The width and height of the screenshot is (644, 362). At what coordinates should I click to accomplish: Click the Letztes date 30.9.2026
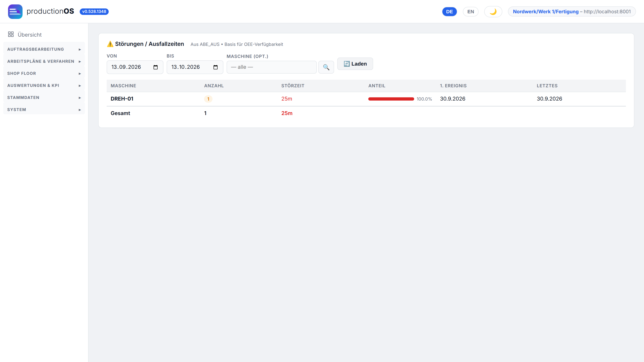pos(549,99)
